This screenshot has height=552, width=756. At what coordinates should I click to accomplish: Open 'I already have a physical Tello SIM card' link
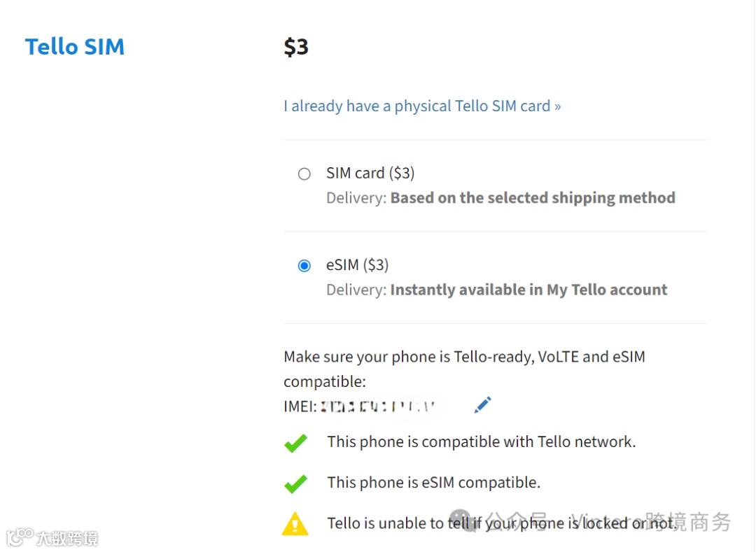(x=422, y=106)
